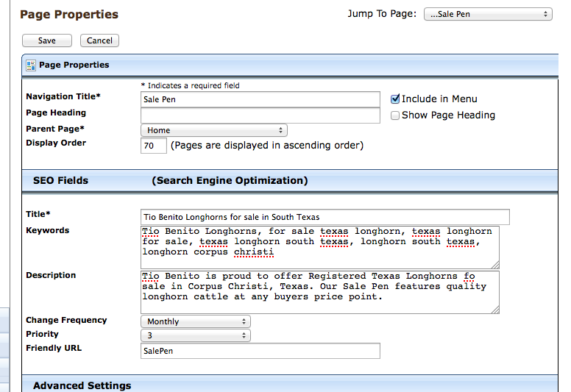Screen dimensions: 571x392
Task: Click inside the Description text area
Action: coord(320,292)
